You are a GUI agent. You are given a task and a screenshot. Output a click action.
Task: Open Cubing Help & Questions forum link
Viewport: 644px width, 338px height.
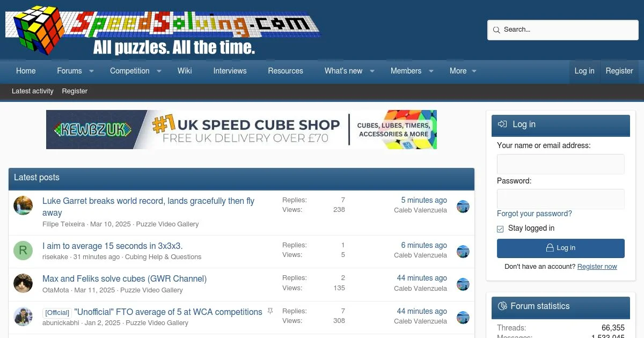pos(163,257)
